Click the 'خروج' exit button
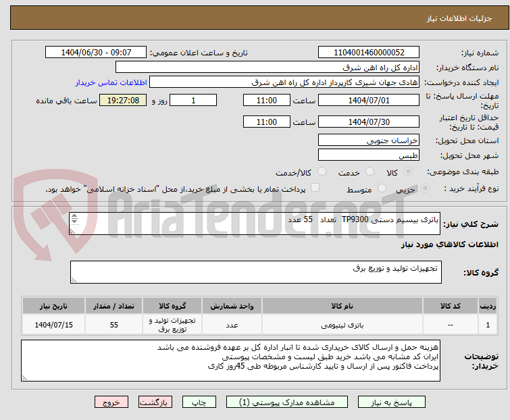 111,402
